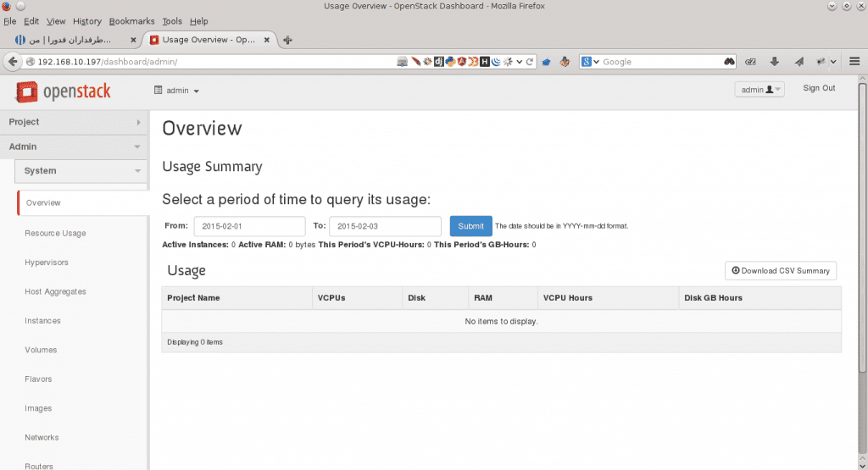Click the Django dj bookmark icon
Image resolution: width=868 pixels, height=470 pixels.
click(439, 62)
